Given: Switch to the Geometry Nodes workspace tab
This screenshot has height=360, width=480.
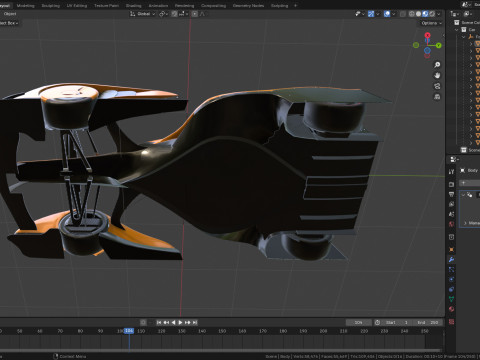Looking at the screenshot, I should (248, 5).
